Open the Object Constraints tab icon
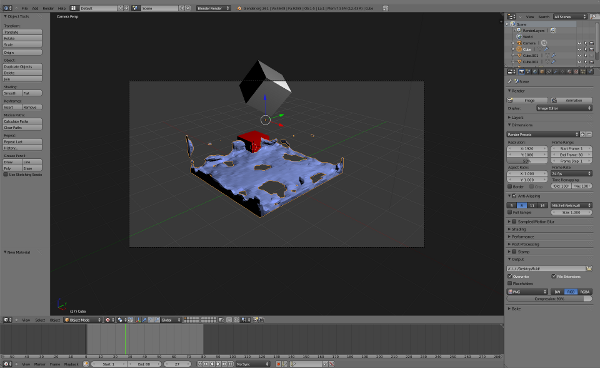600x368 pixels. click(549, 72)
